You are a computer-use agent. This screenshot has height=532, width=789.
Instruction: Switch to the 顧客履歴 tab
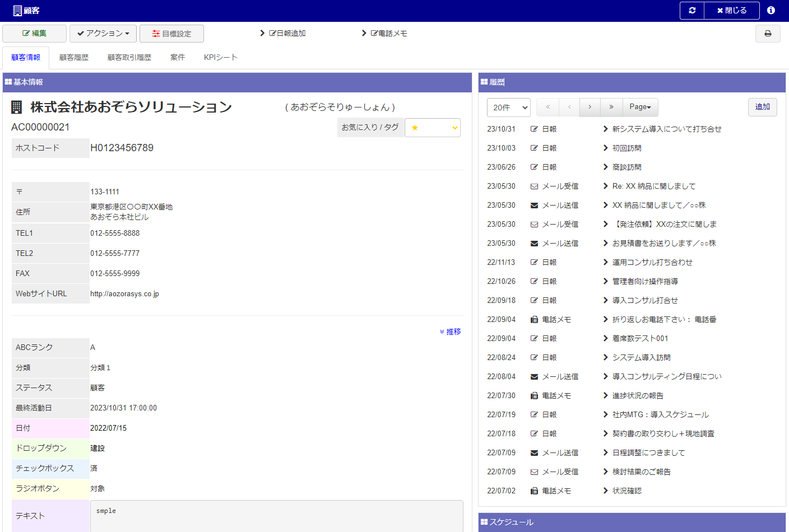point(74,58)
